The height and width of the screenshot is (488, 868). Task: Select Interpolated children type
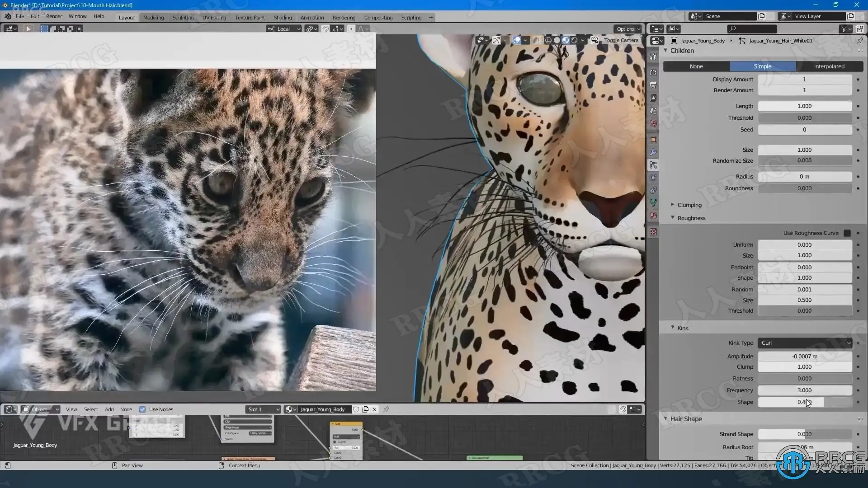pyautogui.click(x=829, y=66)
